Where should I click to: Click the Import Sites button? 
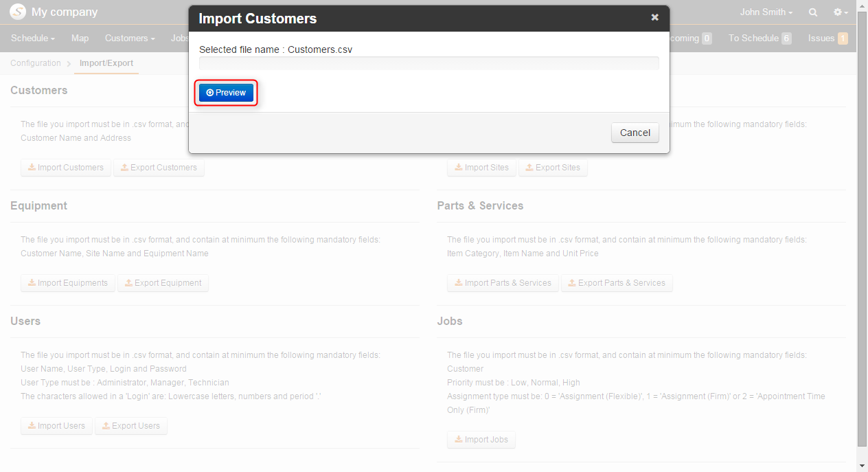tap(481, 168)
